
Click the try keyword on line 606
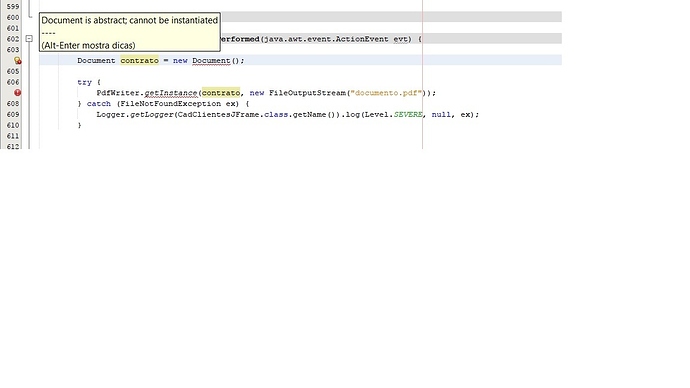point(84,82)
